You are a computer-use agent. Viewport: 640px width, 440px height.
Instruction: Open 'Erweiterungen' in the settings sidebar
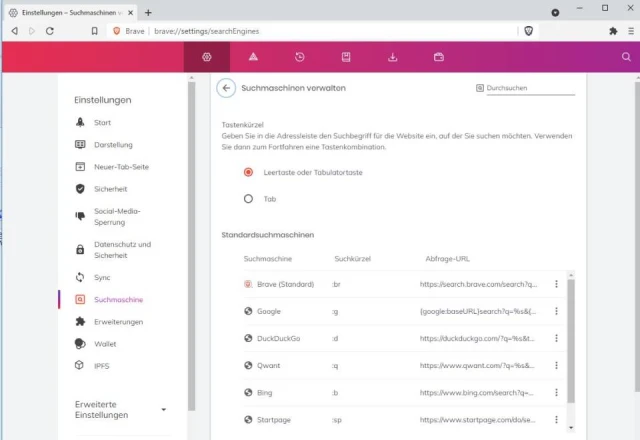(118, 322)
